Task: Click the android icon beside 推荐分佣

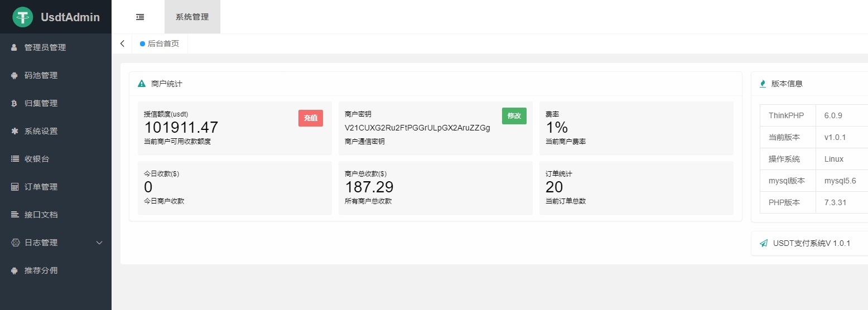Action: pos(15,270)
